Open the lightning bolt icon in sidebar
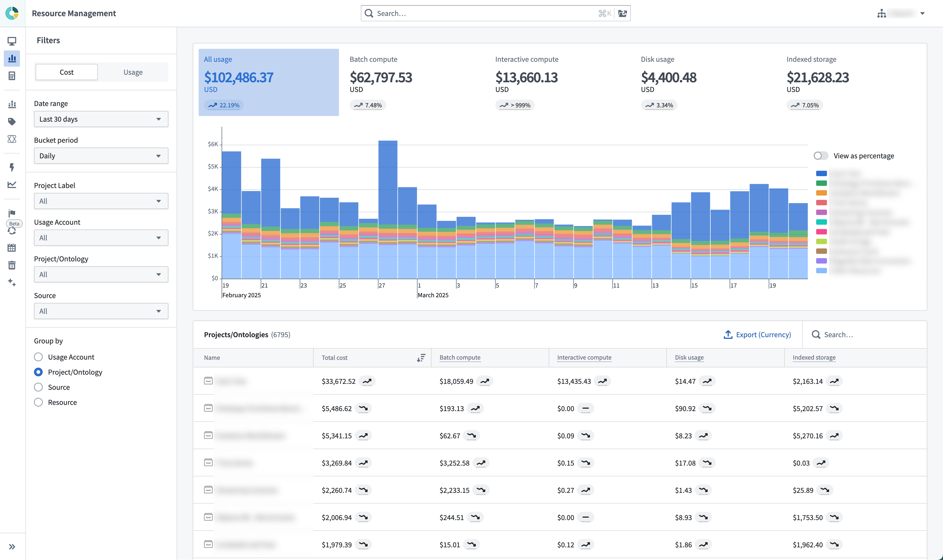 (x=12, y=167)
